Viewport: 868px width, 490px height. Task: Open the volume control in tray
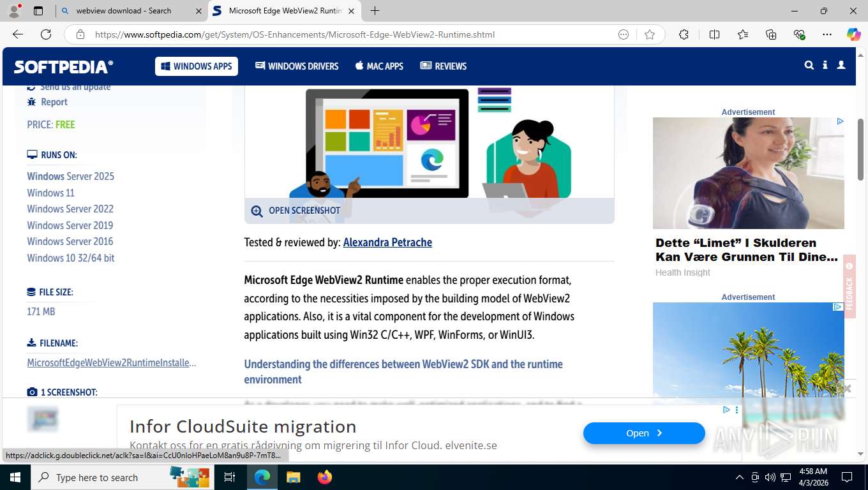[770, 477]
